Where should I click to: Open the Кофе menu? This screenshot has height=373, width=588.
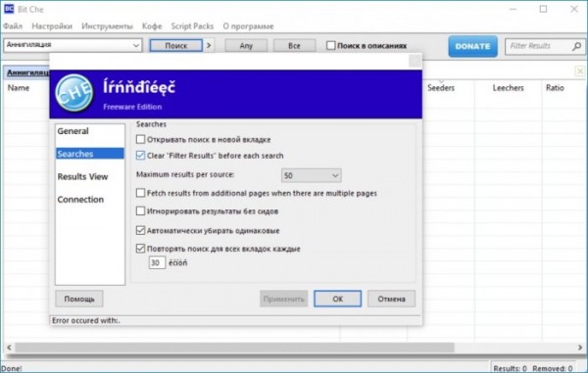(152, 26)
